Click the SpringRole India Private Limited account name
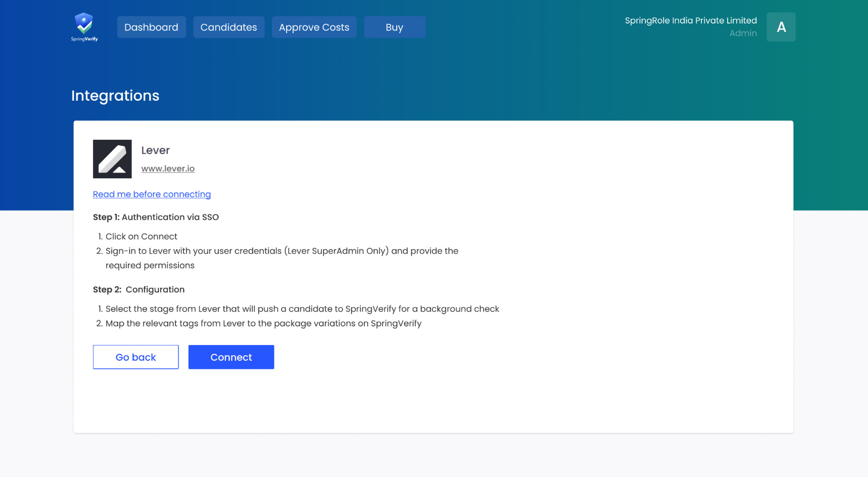The image size is (868, 477). point(691,20)
